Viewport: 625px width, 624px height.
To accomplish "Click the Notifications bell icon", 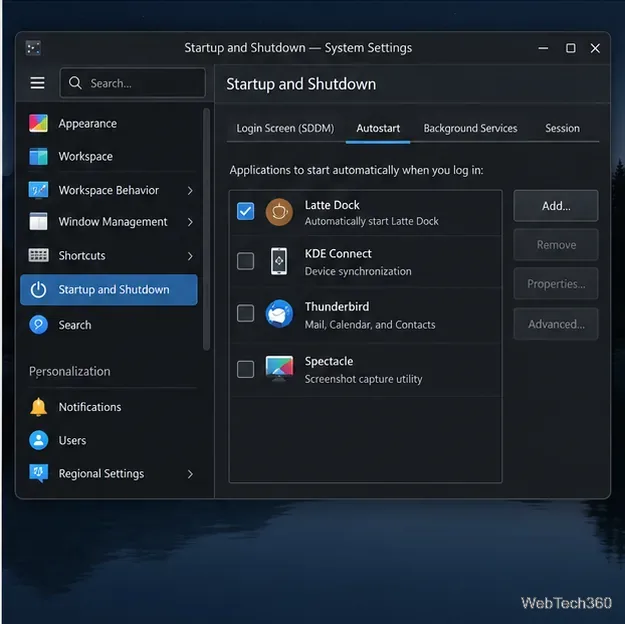I will (x=38, y=407).
